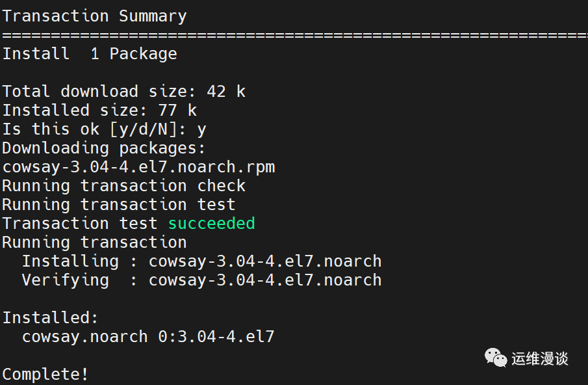Click the "Running transaction test" line
588x385 pixels.
click(x=119, y=205)
